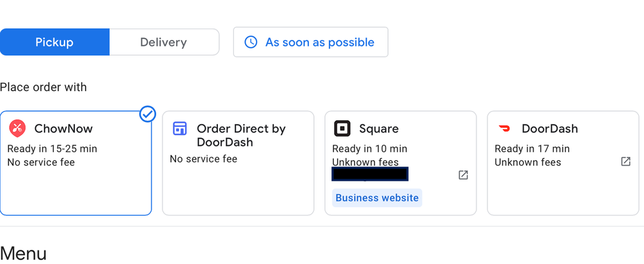The image size is (644, 264).
Task: Click the clock icon beside As soon as possible
Action: 251,43
